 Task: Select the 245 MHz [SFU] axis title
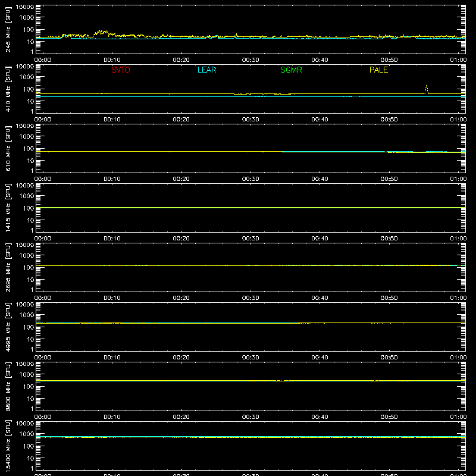8,29
